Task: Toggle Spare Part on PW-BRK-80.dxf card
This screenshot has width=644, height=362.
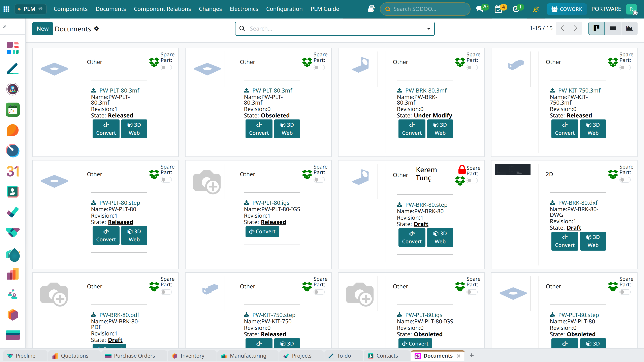Action: (625, 180)
